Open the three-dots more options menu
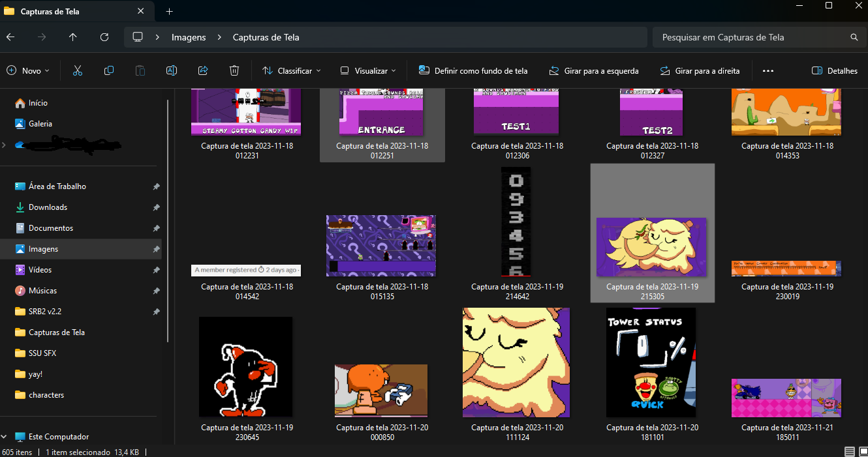The height and width of the screenshot is (457, 868). 768,70
